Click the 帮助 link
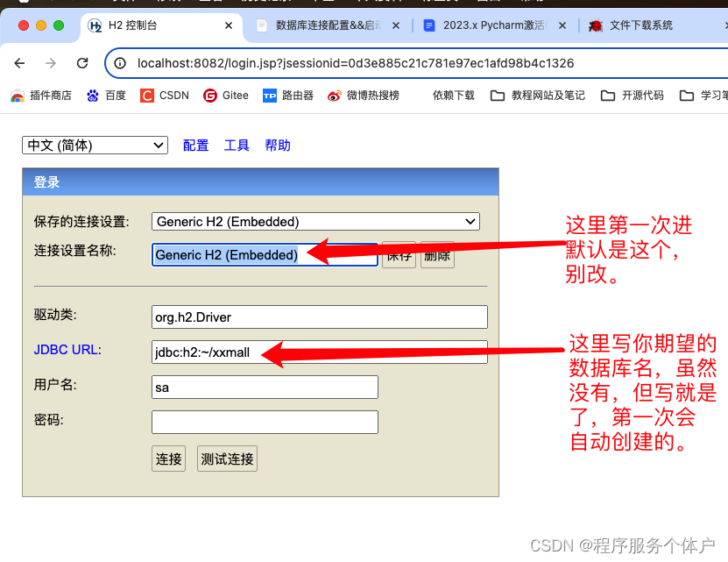 [x=278, y=145]
